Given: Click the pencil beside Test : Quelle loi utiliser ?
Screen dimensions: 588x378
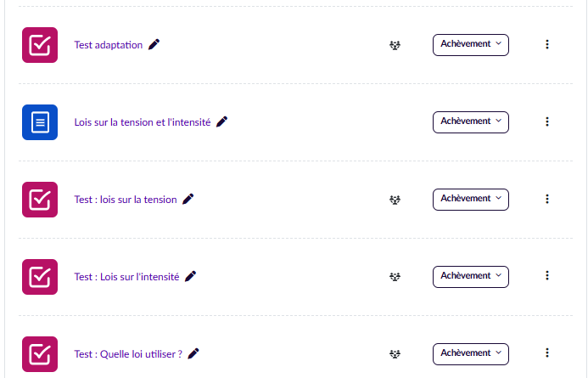Looking at the screenshot, I should pyautogui.click(x=193, y=353).
